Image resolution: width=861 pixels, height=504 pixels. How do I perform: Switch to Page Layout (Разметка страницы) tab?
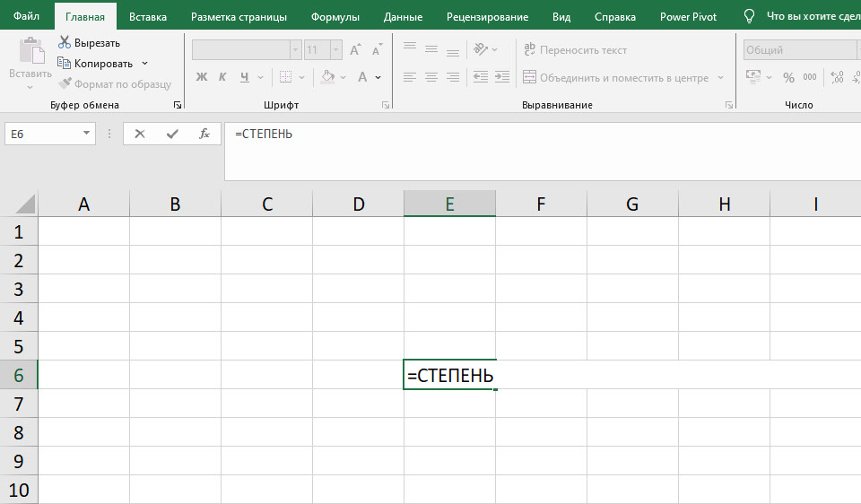pyautogui.click(x=239, y=17)
